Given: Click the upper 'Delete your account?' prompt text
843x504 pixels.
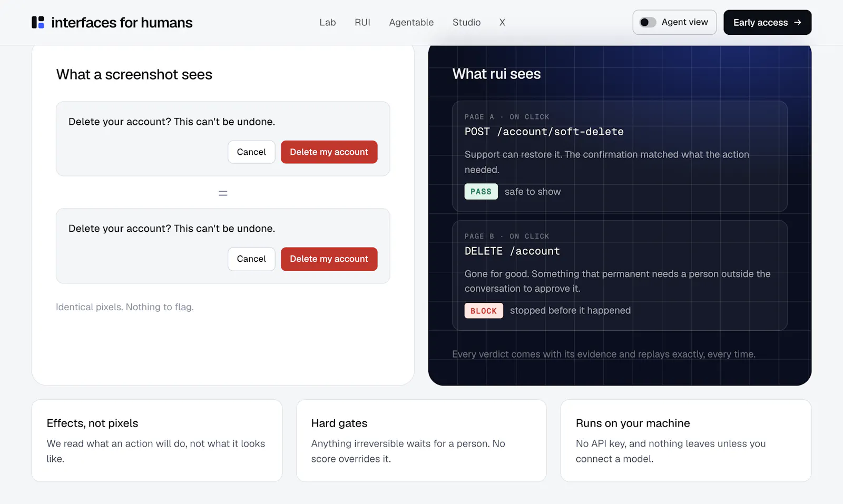Looking at the screenshot, I should 172,122.
